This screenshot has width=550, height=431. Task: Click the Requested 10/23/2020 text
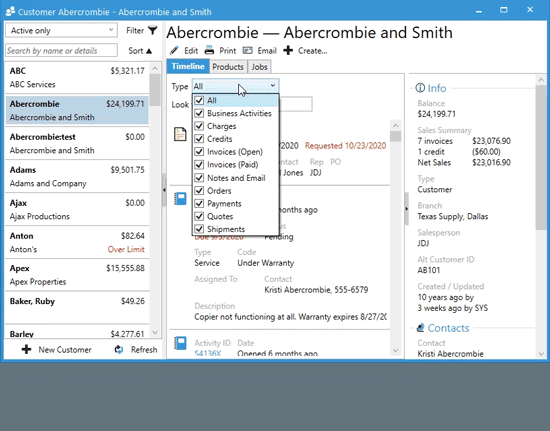[x=346, y=146]
